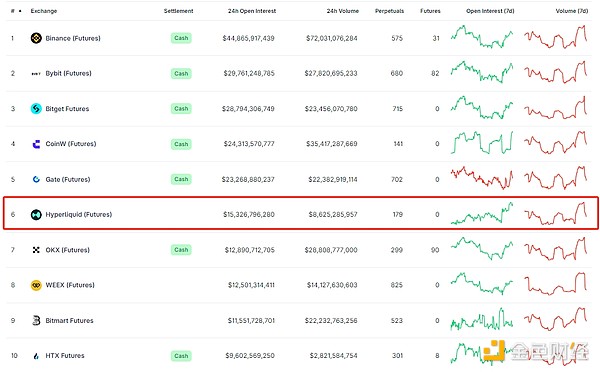Viewport: 600px width, 372px height.
Task: Click the Cash badge in Bitget row
Action: [x=181, y=109]
